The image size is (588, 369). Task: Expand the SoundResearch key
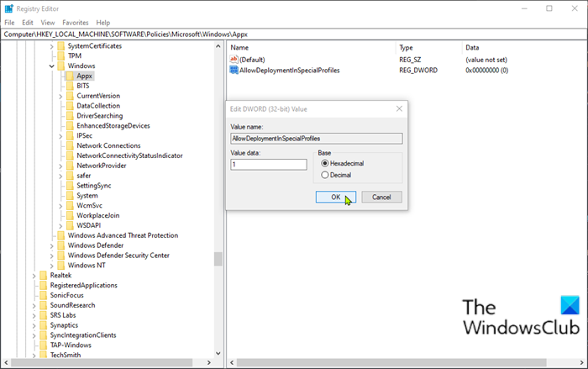point(34,306)
